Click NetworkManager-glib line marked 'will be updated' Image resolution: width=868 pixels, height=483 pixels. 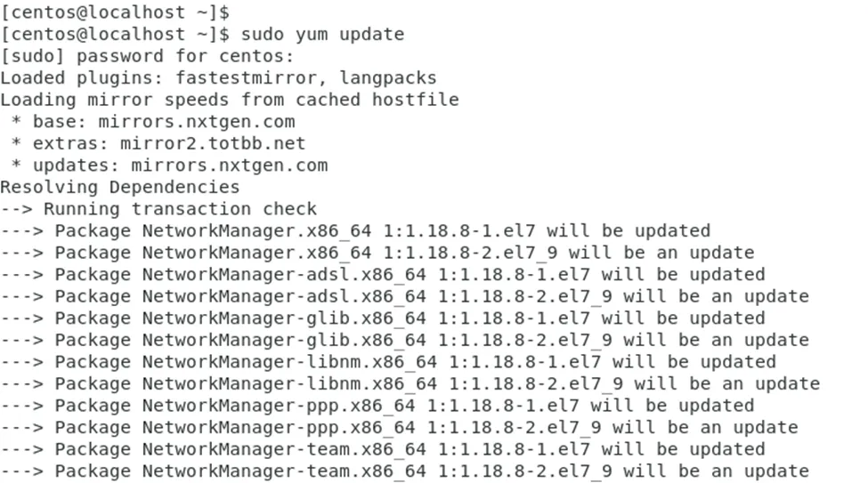pos(382,318)
